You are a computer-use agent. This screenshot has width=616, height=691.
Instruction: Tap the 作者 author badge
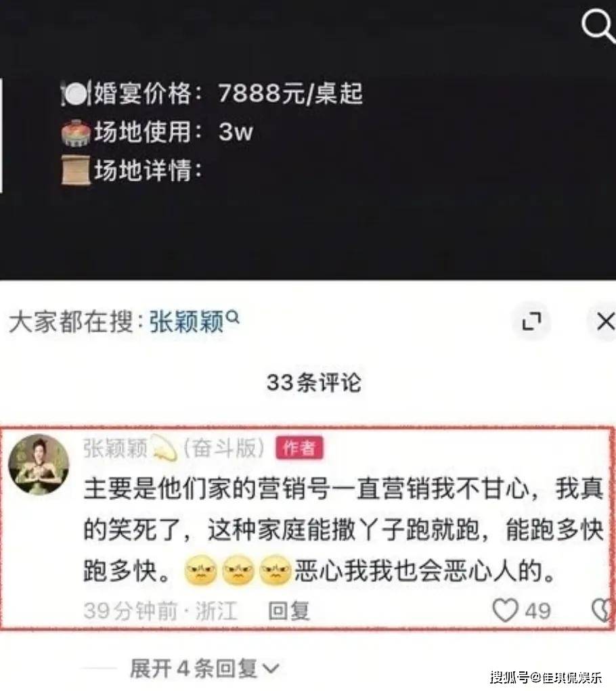click(x=300, y=448)
